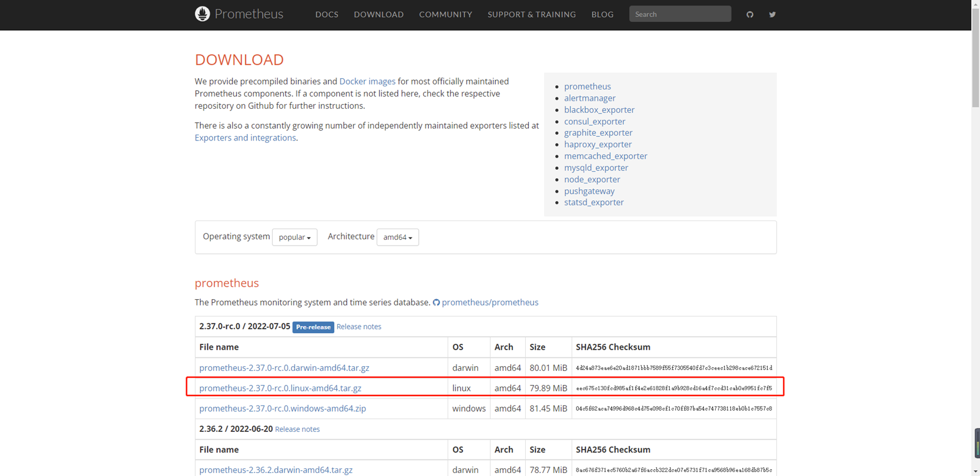Focus the Search input field
This screenshot has height=476, width=980.
(680, 14)
